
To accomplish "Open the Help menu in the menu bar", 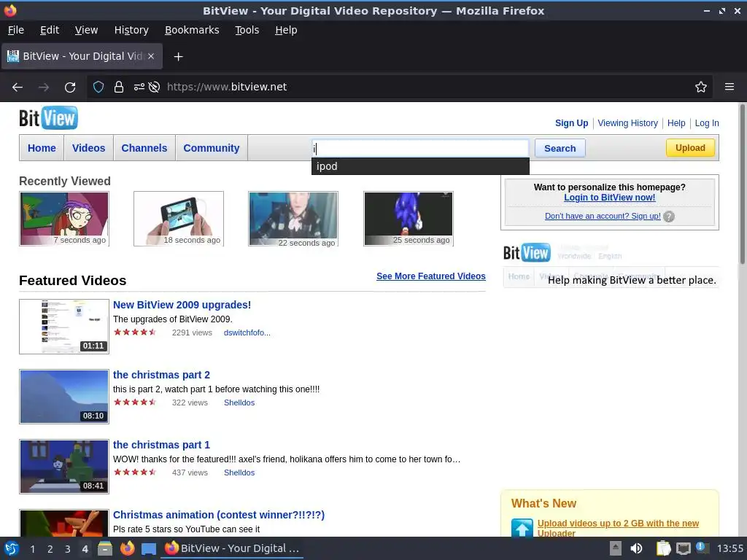I will point(286,30).
